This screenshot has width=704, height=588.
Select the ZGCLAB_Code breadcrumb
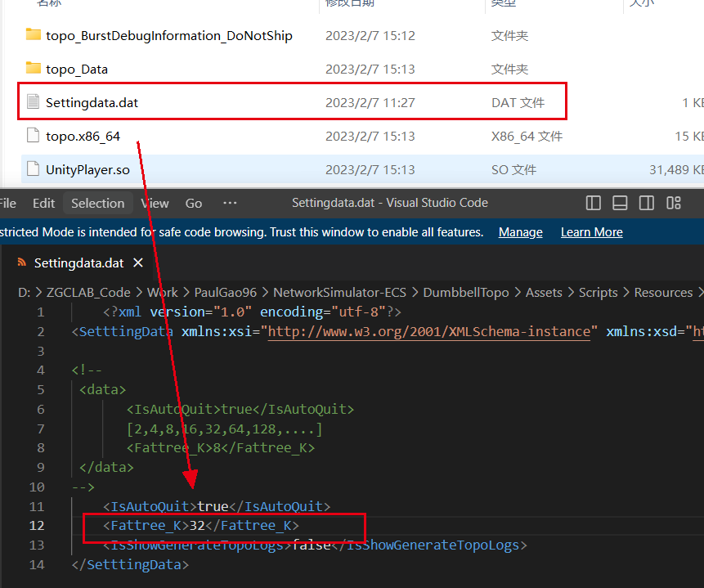(x=88, y=293)
